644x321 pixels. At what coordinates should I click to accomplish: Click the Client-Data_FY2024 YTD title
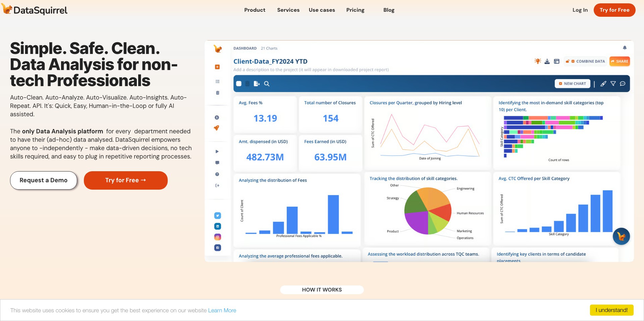click(x=270, y=61)
